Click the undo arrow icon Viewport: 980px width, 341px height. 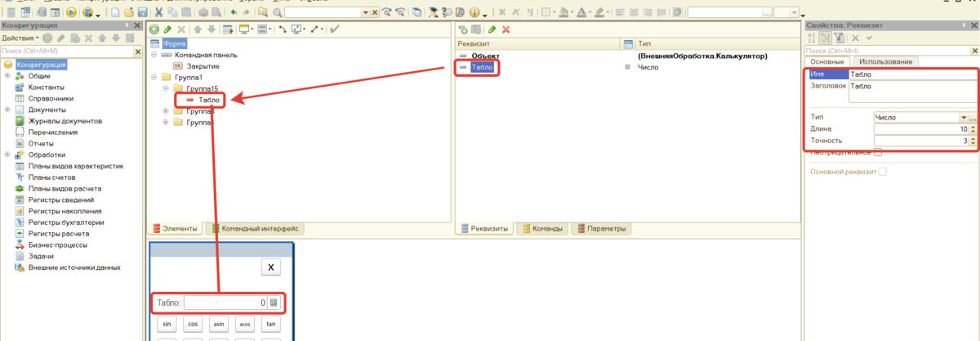[x=234, y=12]
